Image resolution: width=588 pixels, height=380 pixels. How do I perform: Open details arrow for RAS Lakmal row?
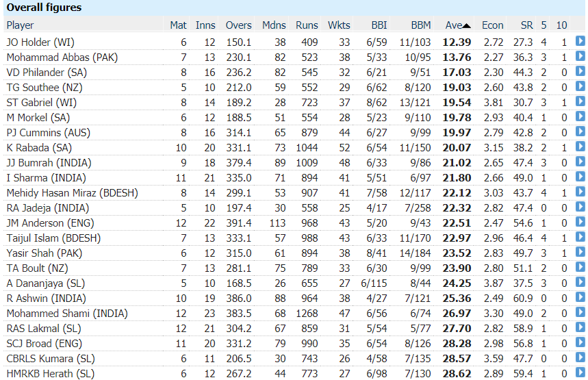tap(580, 327)
